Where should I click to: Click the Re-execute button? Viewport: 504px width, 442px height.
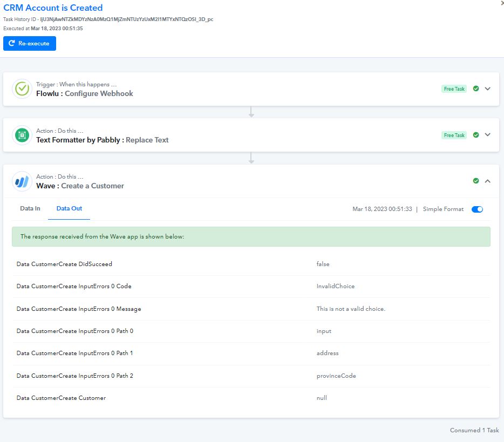30,43
